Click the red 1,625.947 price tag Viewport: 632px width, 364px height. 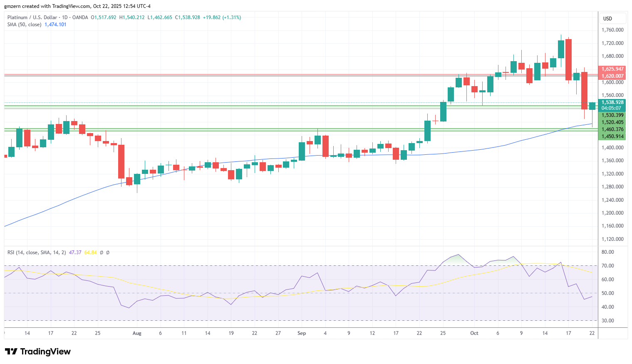click(612, 69)
